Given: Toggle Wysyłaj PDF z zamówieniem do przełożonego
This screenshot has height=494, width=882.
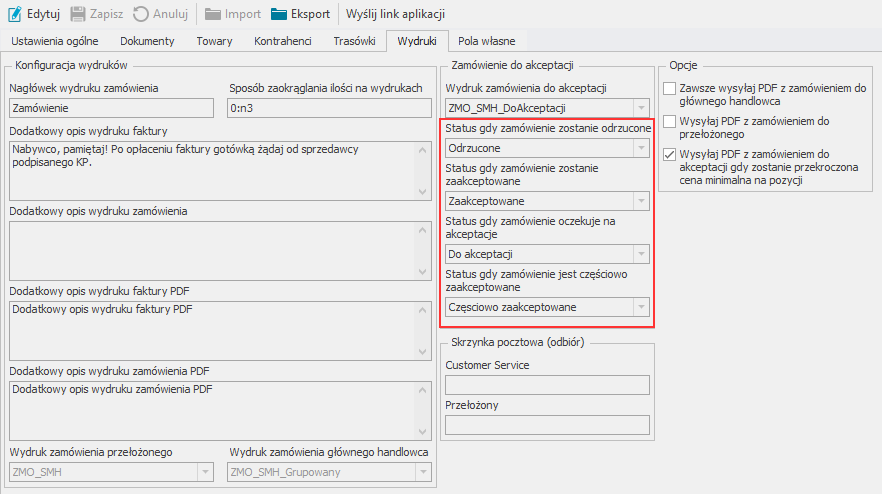Looking at the screenshot, I should point(669,121).
